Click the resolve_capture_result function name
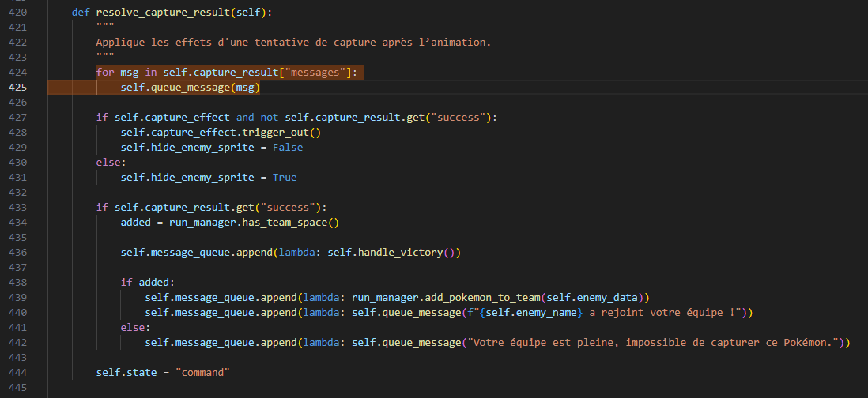This screenshot has height=398, width=868. [163, 12]
